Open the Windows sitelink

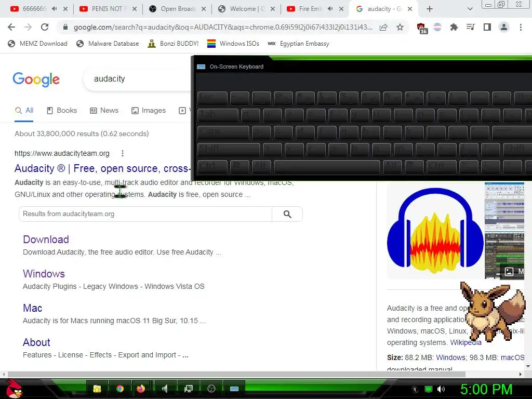tap(44, 274)
